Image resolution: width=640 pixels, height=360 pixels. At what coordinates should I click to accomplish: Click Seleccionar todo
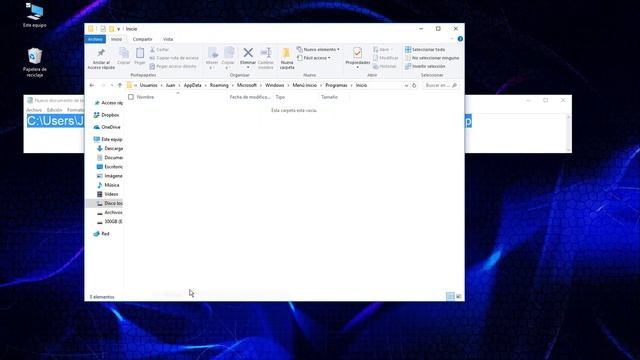(425, 49)
